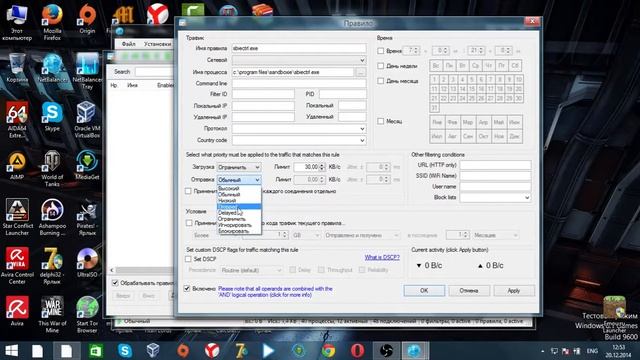Tick the checkbox under Условие section
Screen dimensions: 640x360
click(189, 223)
